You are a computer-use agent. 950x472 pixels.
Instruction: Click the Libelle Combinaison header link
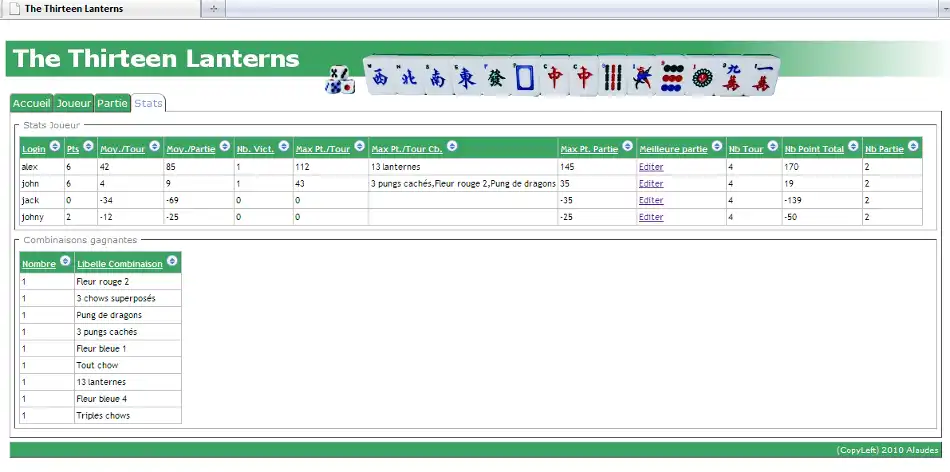point(120,264)
